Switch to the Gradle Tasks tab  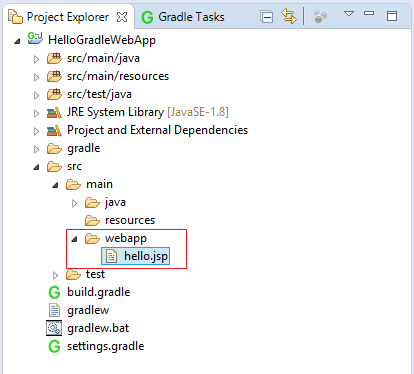[183, 17]
